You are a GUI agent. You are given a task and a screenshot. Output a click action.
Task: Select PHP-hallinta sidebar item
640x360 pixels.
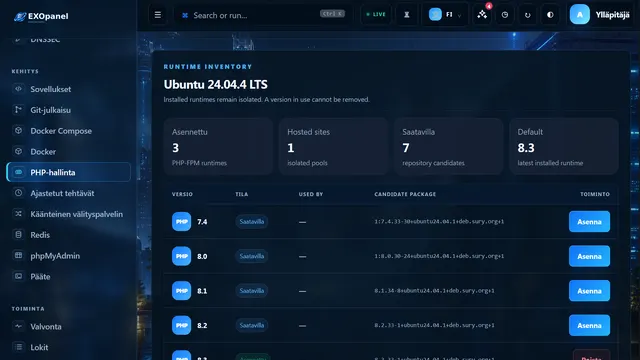point(69,172)
